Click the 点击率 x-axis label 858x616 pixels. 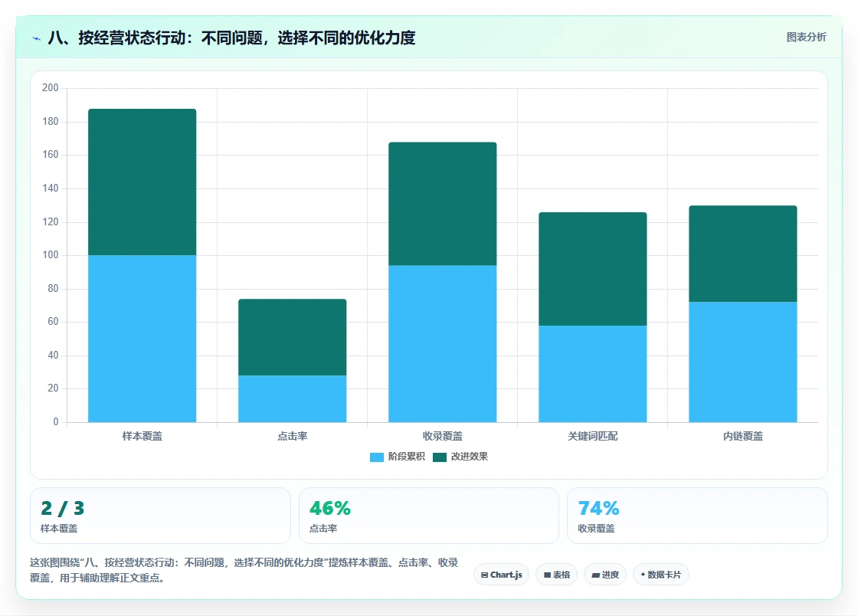(x=292, y=436)
